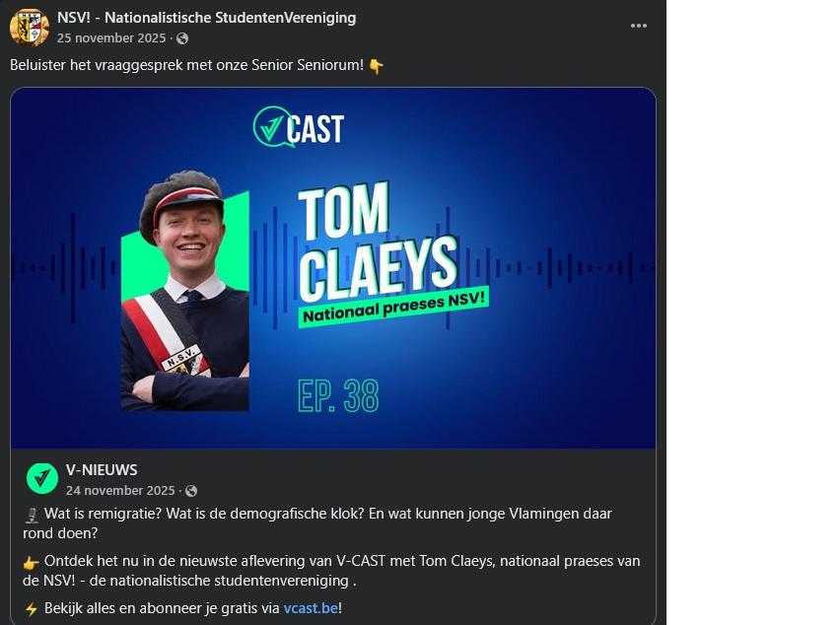Open NSV! - Nationalistische StudentenVereniging page name
Viewport: 840px width, 625px height.
pyautogui.click(x=206, y=18)
